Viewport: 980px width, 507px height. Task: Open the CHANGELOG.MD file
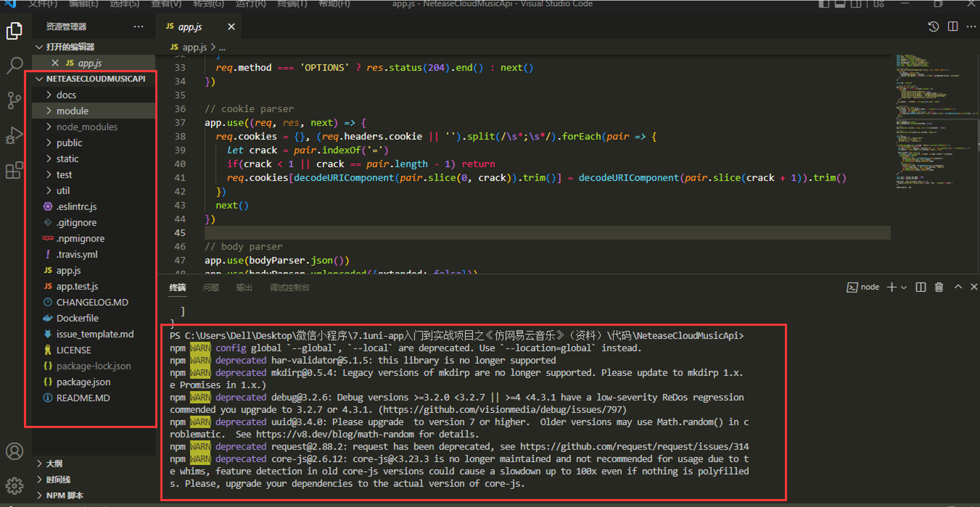click(x=94, y=302)
